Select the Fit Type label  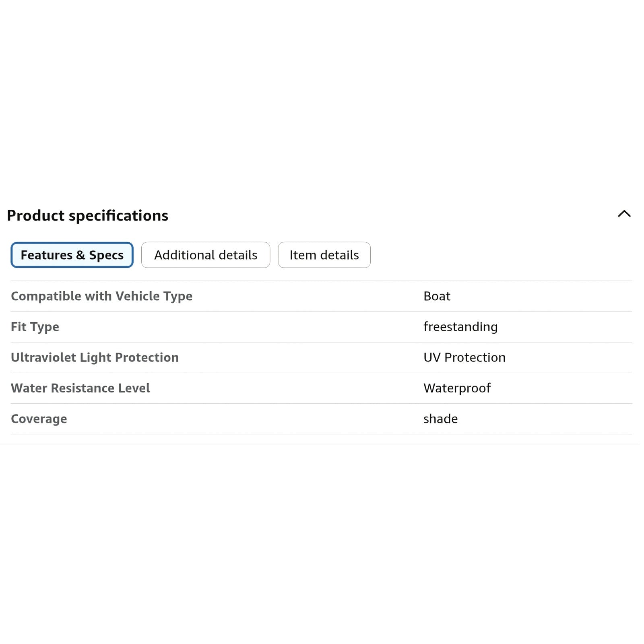coord(35,327)
